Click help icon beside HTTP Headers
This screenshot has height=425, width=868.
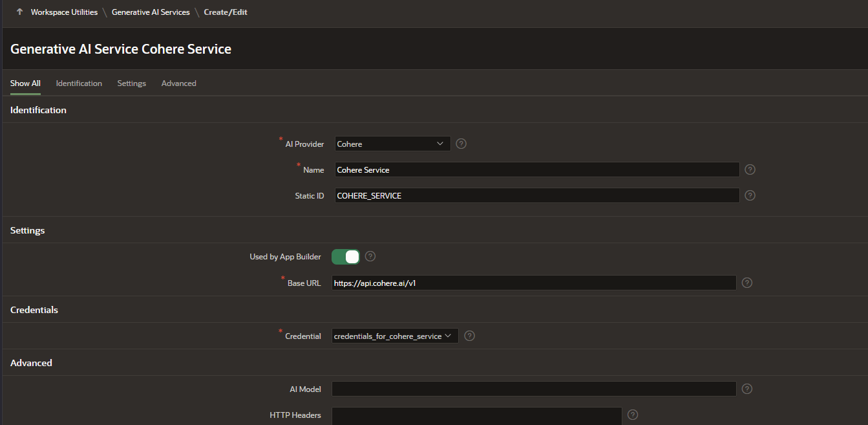(x=633, y=415)
